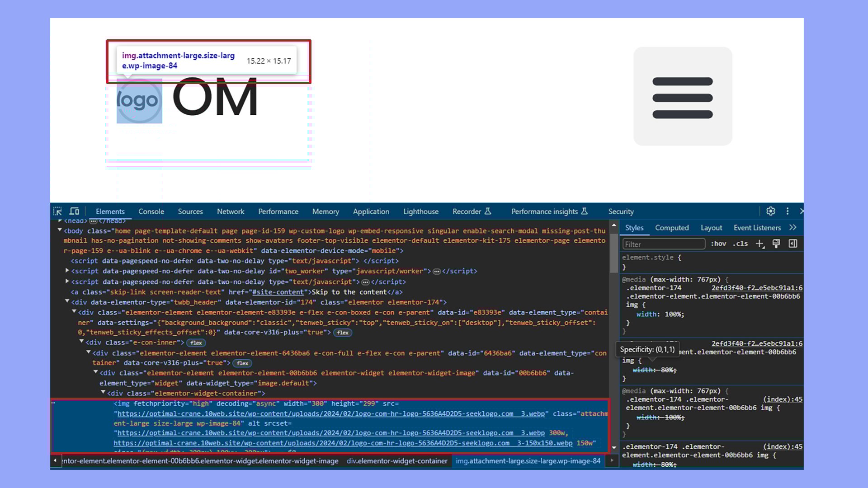Viewport: 868px width, 488px height.
Task: Click the paintbrush icon in Styles pane
Action: [776, 244]
